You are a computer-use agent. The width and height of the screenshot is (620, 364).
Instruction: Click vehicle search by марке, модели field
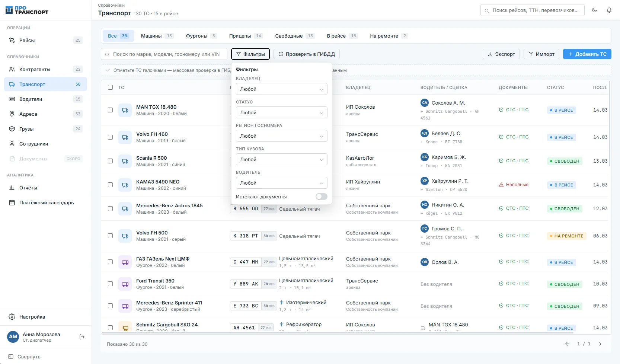164,54
